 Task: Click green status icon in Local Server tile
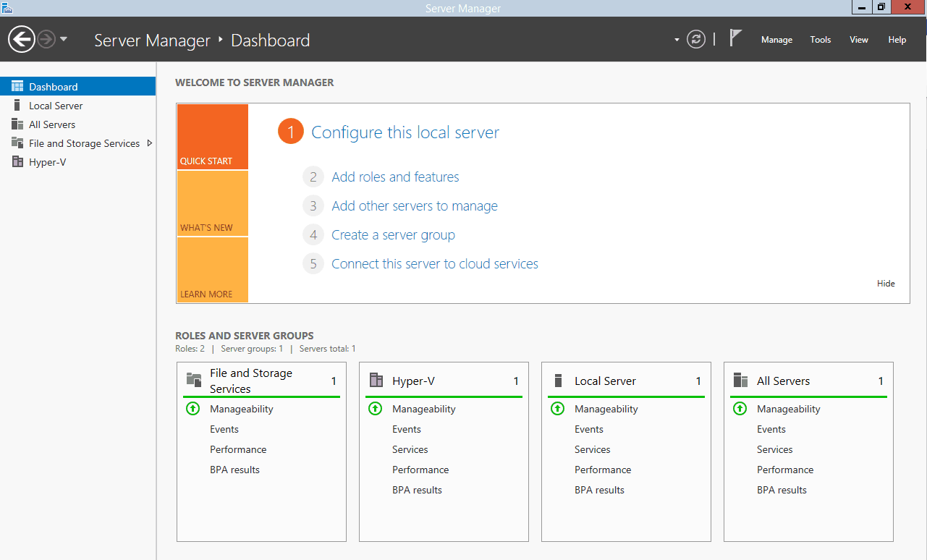click(557, 409)
